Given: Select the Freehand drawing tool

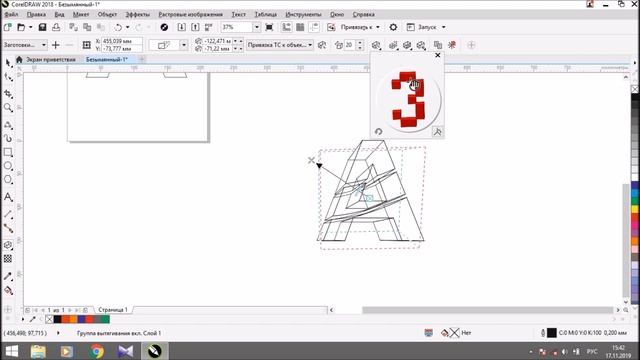Looking at the screenshot, I should click(8, 125).
